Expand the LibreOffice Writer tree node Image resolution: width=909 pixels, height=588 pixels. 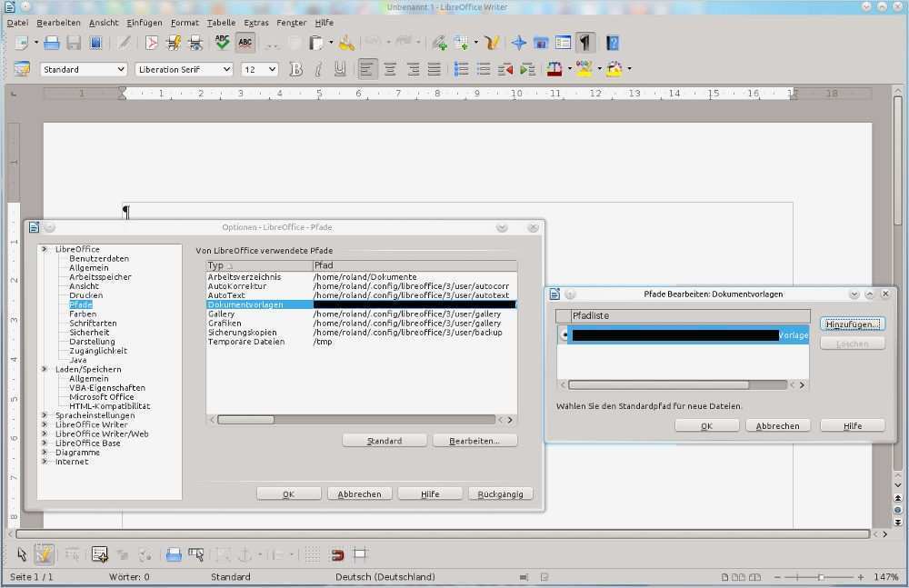click(x=44, y=424)
